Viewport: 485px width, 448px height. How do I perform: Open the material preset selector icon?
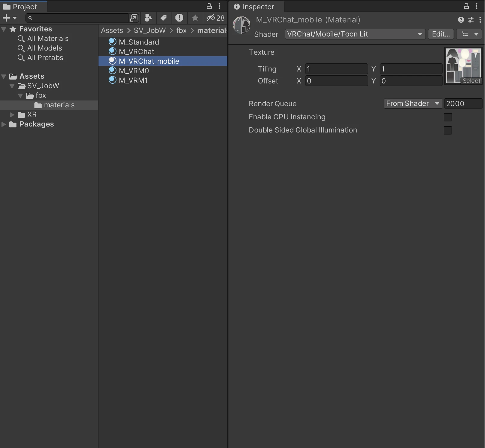click(x=471, y=20)
